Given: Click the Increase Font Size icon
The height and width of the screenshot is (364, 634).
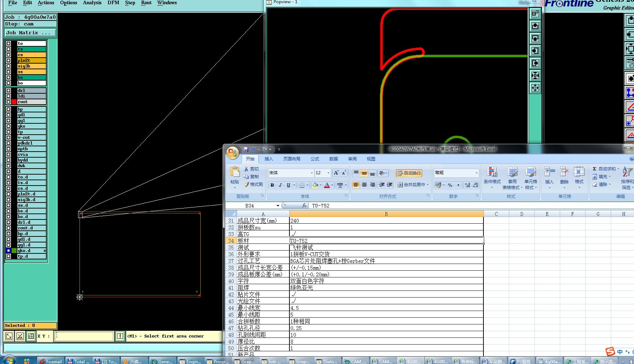Looking at the screenshot, I should tap(336, 173).
